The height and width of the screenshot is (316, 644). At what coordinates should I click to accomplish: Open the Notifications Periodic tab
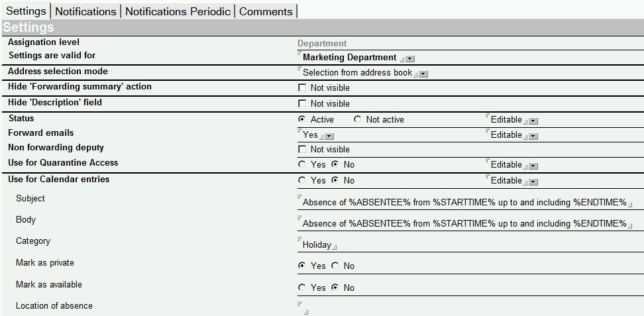click(x=178, y=11)
